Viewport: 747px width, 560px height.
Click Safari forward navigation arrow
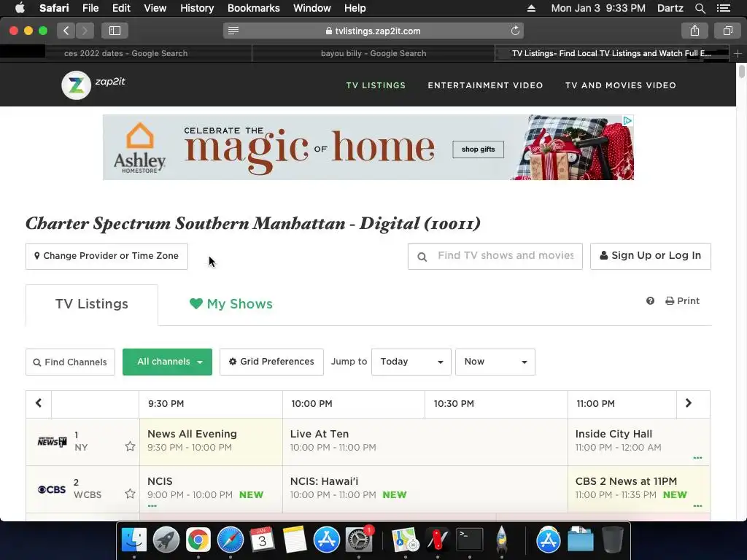[x=85, y=31]
